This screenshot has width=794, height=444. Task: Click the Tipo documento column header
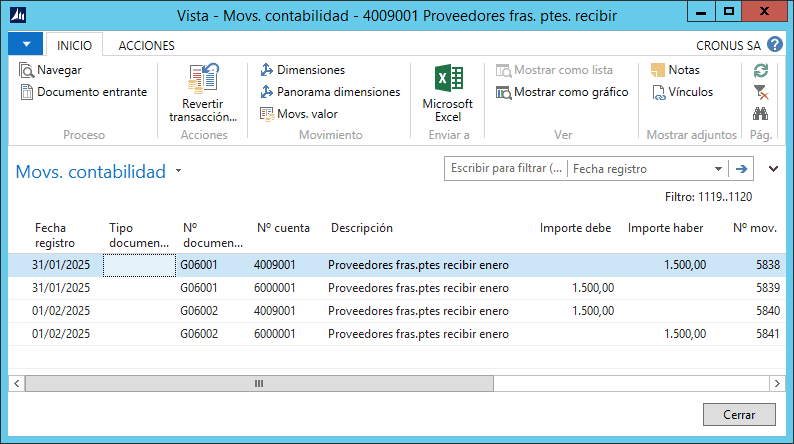point(139,235)
